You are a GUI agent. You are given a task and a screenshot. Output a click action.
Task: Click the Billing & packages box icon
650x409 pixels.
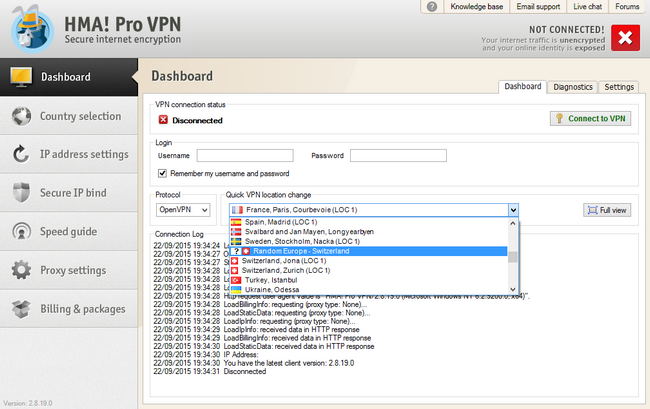[x=21, y=309]
